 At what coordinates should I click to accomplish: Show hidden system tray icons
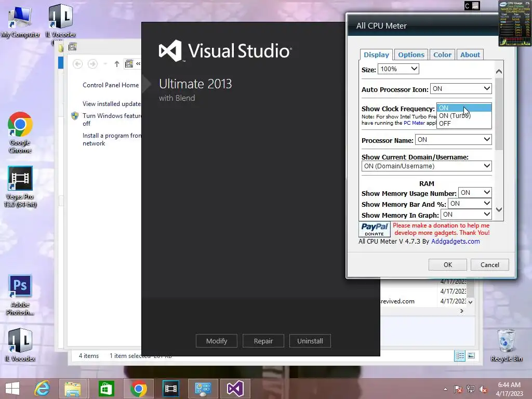tap(445, 390)
